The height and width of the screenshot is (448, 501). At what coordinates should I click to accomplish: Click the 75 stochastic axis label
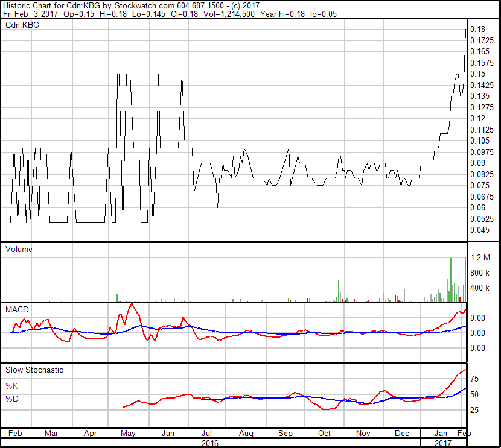[474, 379]
